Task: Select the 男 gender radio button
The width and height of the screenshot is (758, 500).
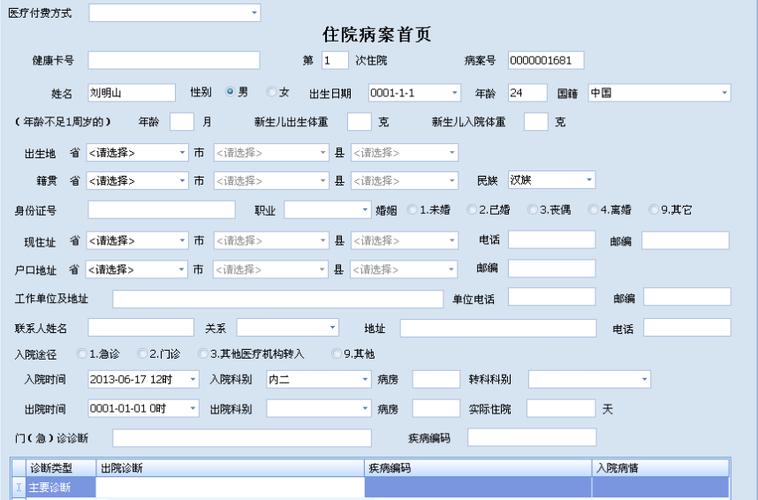Action: tap(230, 91)
